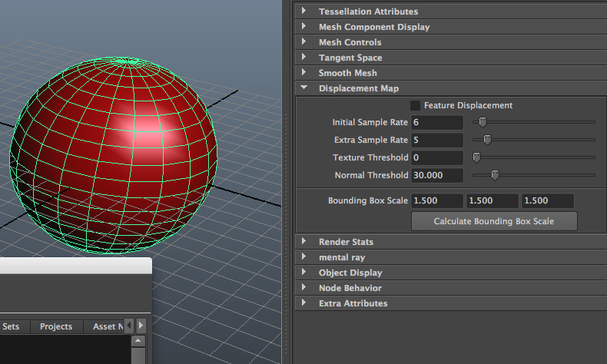Click the Calculate Bounding Box Scale button
Screen dimensions: 607x364
click(494, 221)
